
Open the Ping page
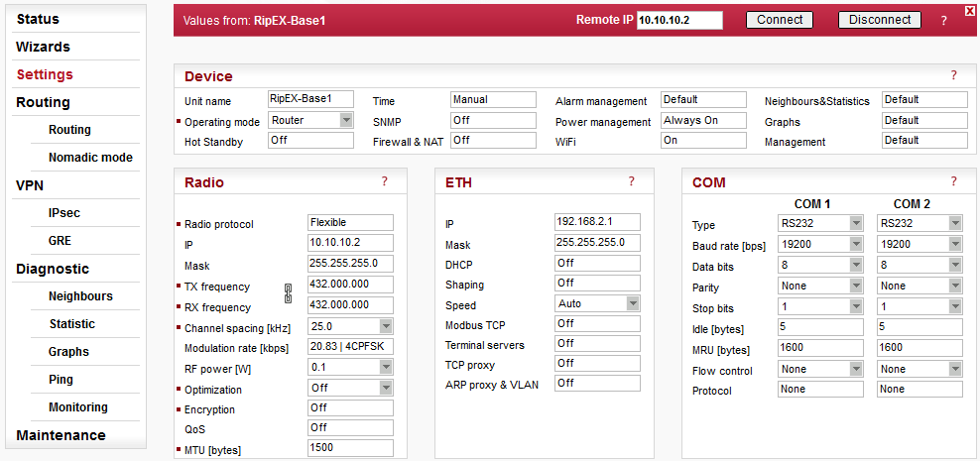pyautogui.click(x=61, y=379)
